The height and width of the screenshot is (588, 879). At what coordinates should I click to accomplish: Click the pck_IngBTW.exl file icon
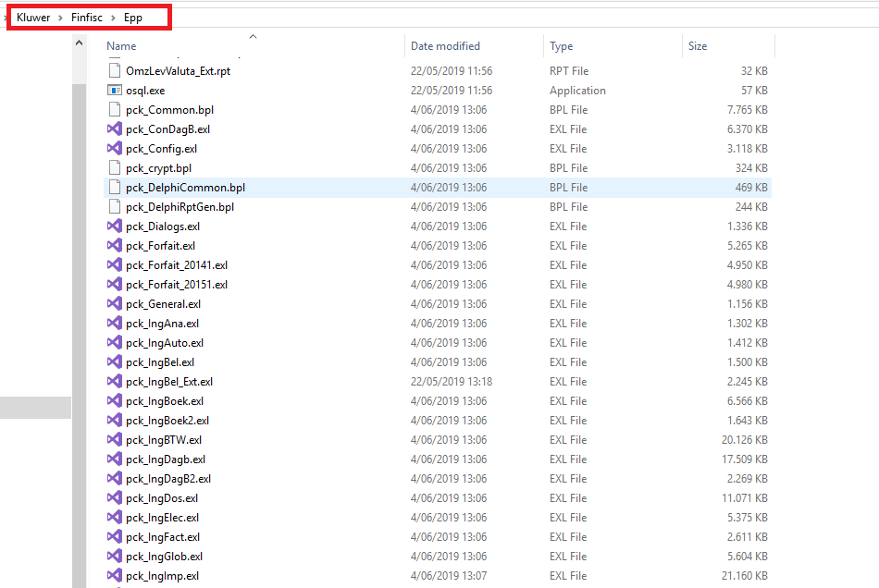point(115,440)
